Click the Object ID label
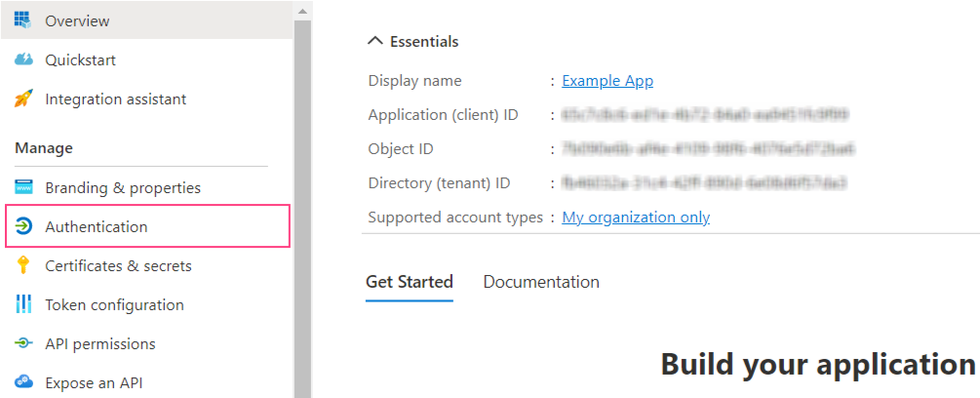This screenshot has height=398, width=980. [401, 148]
